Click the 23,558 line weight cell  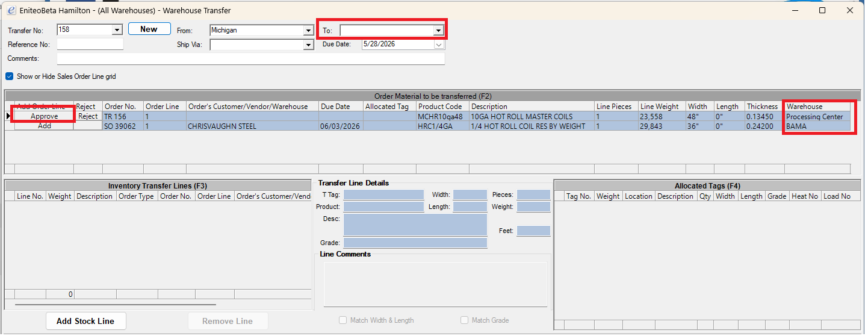click(662, 116)
